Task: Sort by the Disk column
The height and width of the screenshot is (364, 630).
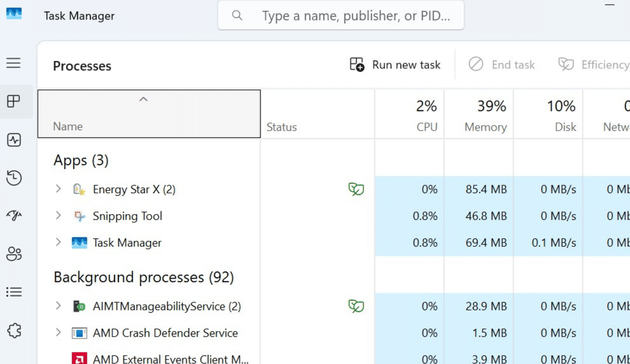Action: tap(548, 114)
